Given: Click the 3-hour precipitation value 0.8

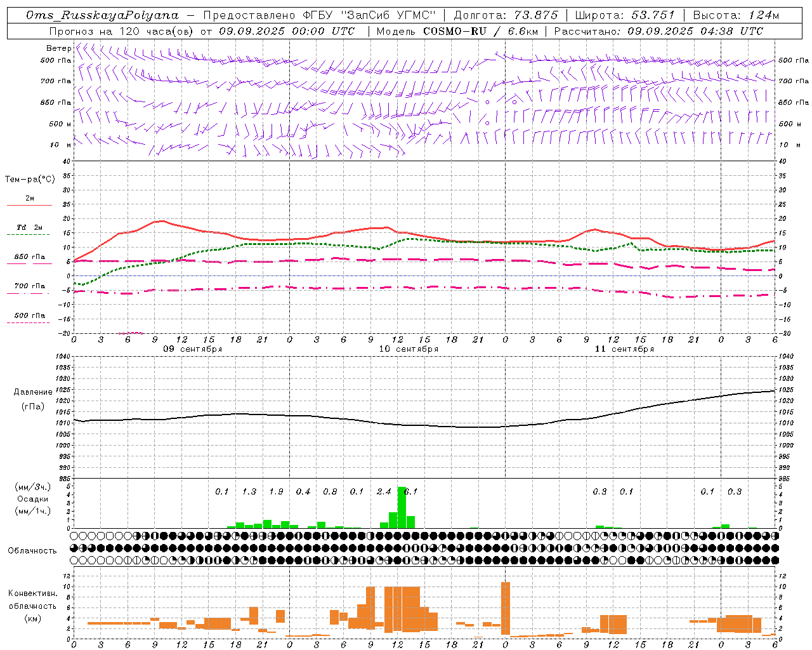Looking at the screenshot, I should click(330, 492).
